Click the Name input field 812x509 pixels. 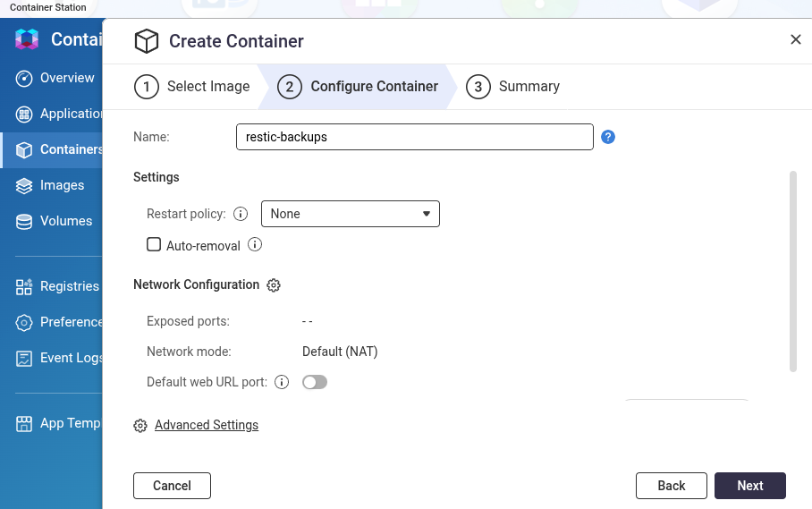click(x=414, y=137)
